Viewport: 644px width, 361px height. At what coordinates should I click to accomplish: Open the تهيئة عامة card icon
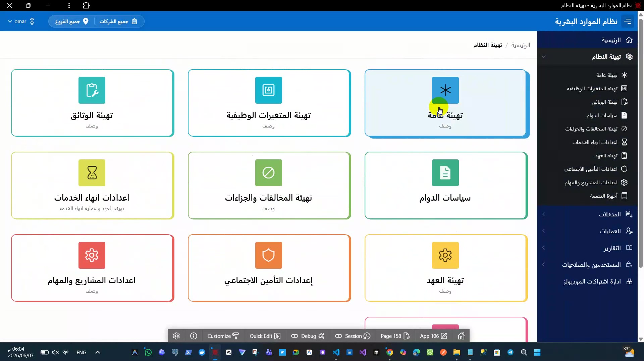point(445,90)
